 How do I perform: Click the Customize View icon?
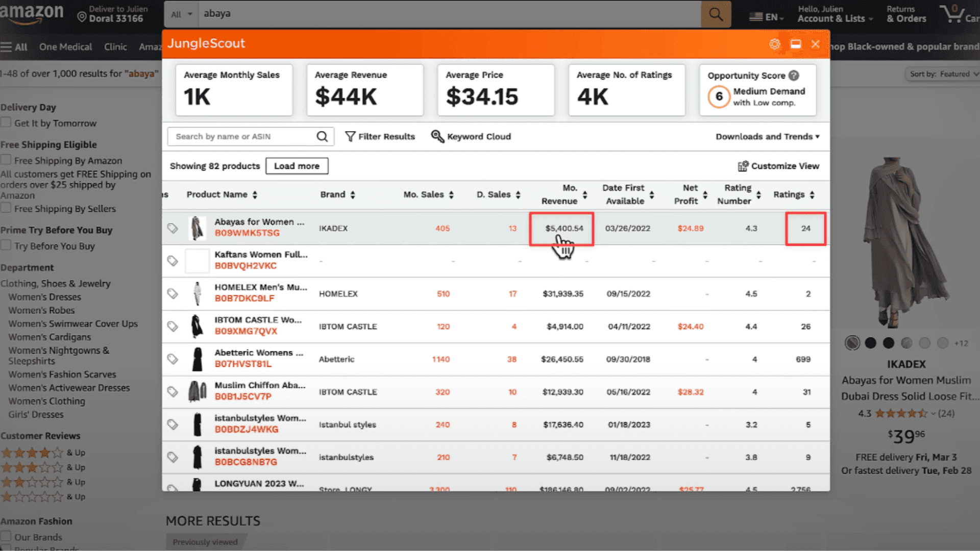click(x=743, y=166)
